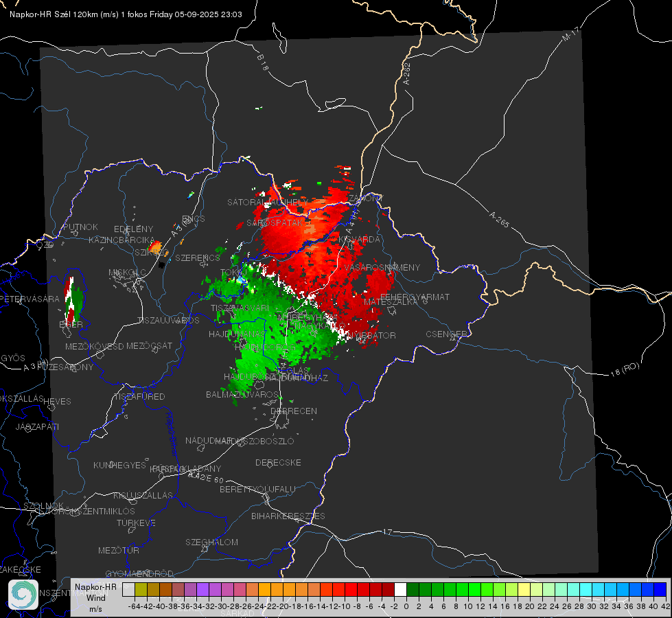Screen dimensions: 672x618
Task: Click the TÚRKEVE town label
Action: [x=137, y=523]
